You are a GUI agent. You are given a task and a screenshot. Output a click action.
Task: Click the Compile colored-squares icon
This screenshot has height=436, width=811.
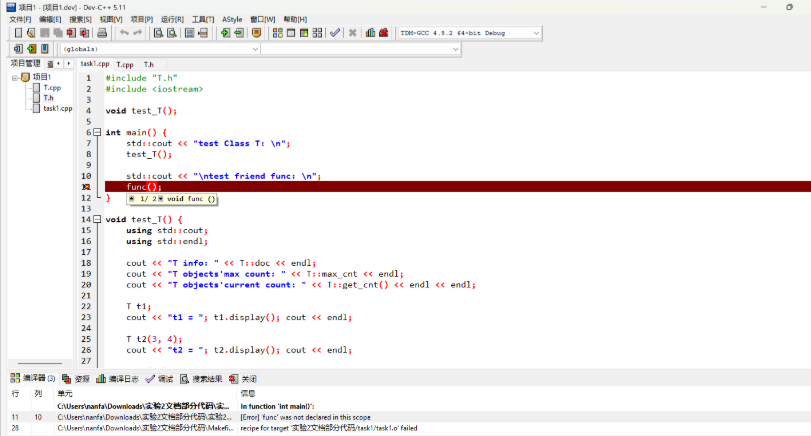click(278, 33)
